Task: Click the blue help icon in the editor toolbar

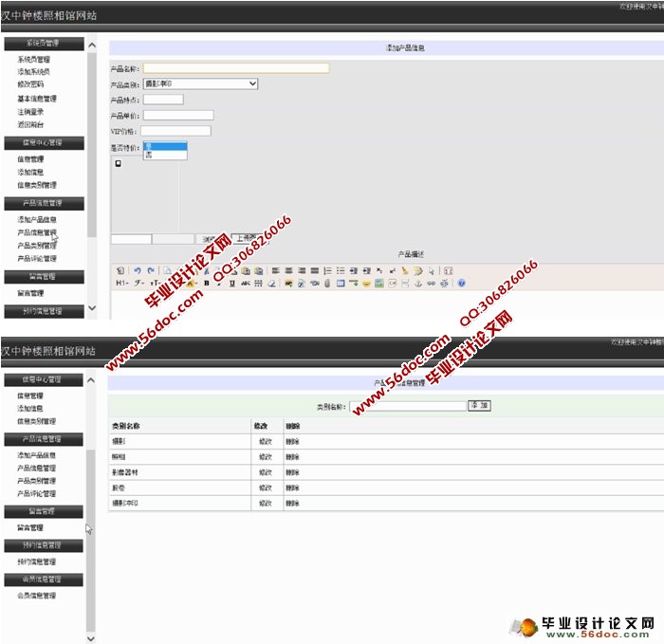Action: pos(461,283)
